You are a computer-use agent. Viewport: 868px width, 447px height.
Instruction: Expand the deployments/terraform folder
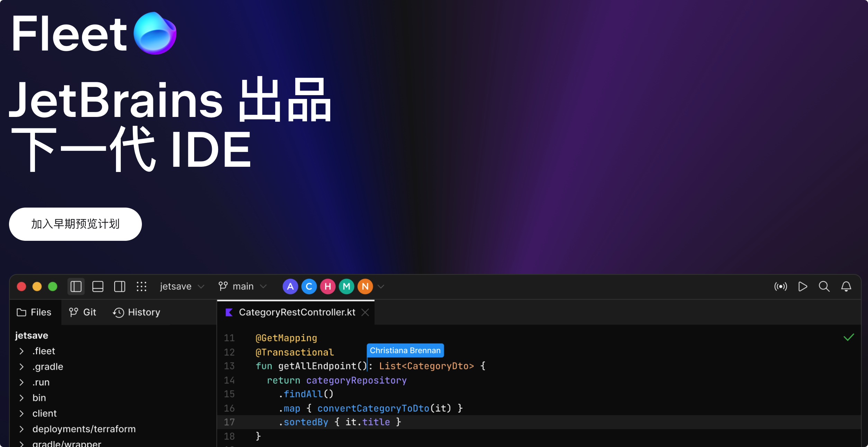pos(21,428)
